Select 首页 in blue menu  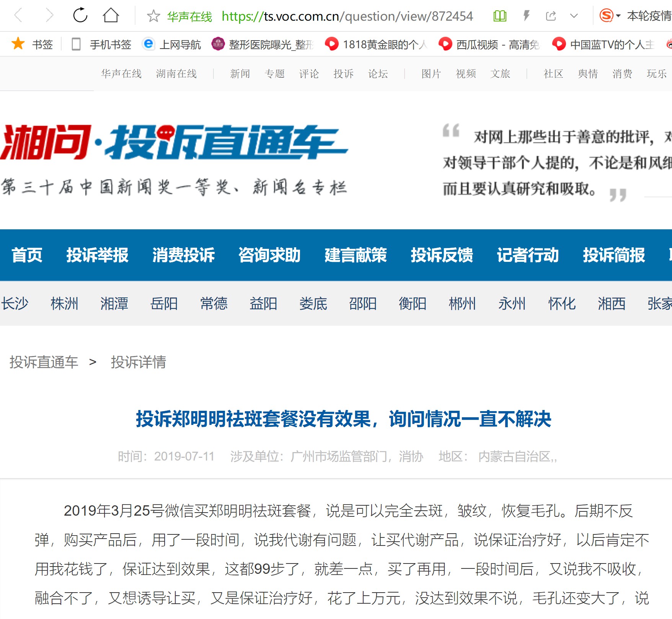coord(27,255)
